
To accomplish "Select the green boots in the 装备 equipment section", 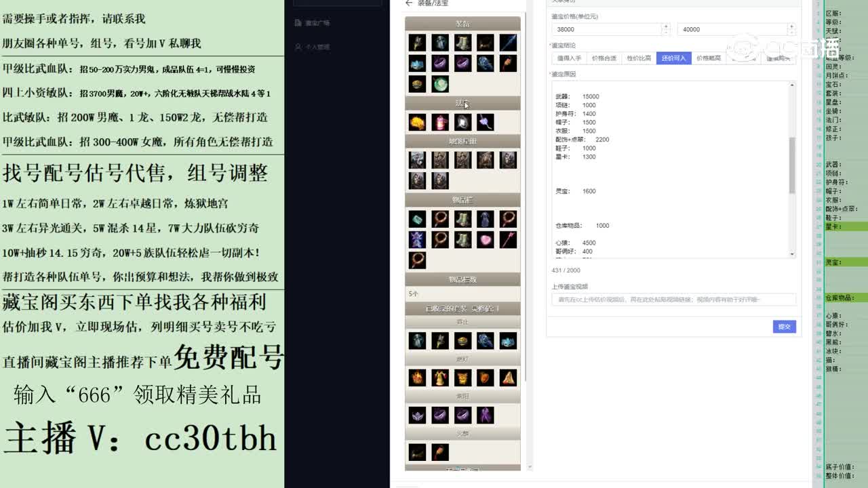I will tap(462, 43).
